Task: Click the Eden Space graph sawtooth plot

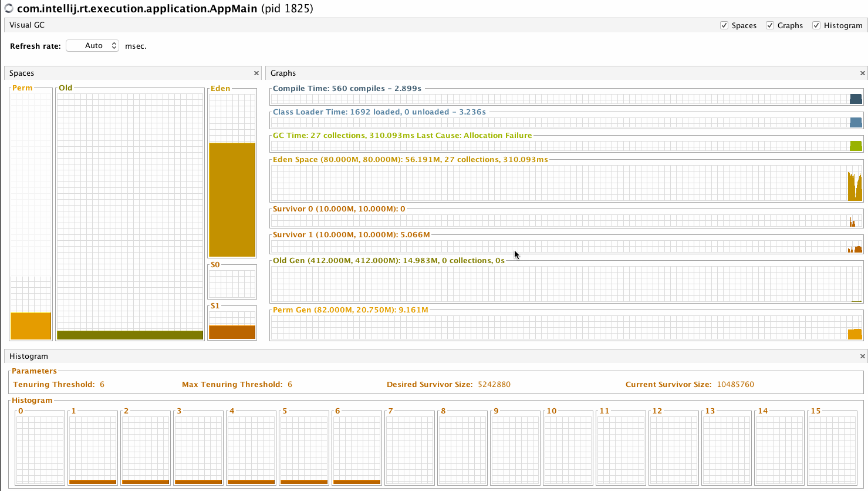Action: tap(855, 186)
